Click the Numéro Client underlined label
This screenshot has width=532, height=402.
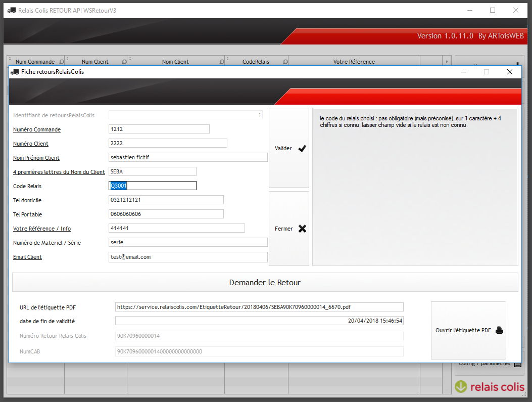click(x=30, y=144)
